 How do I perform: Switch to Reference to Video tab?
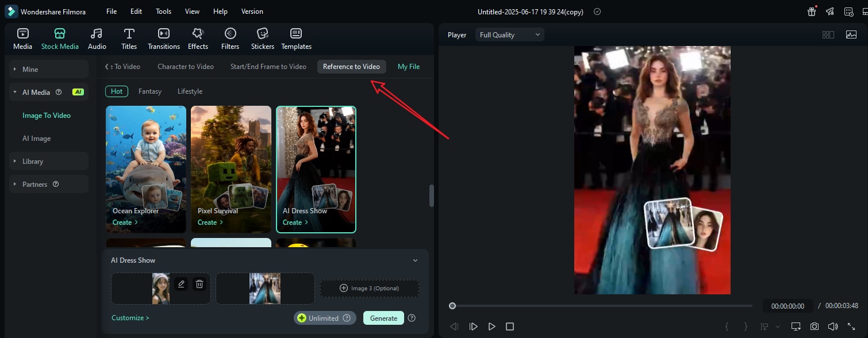tap(351, 67)
